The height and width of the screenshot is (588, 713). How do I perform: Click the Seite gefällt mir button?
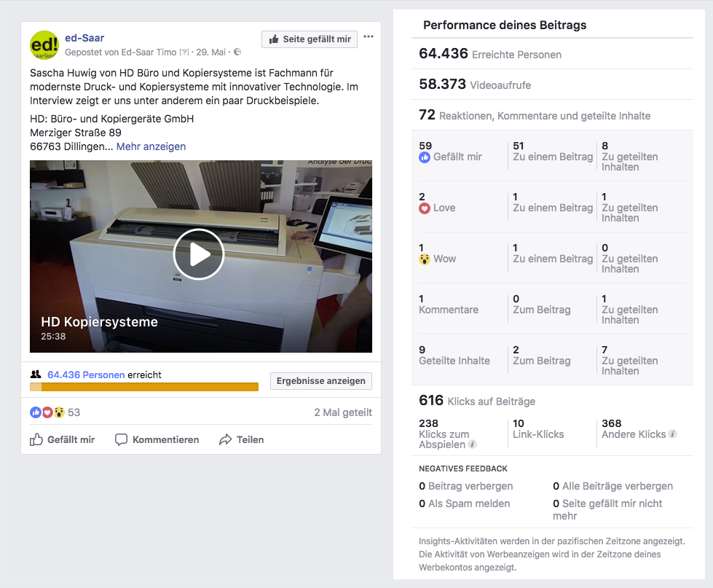click(x=310, y=39)
